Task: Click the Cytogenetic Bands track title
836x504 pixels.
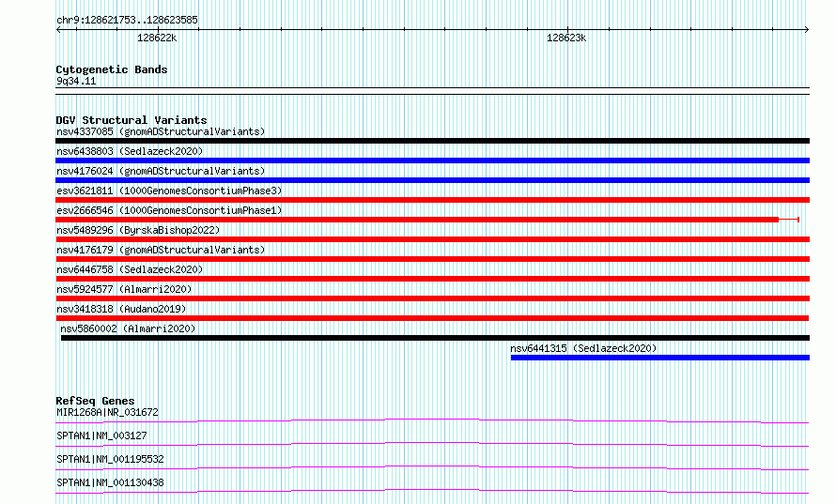Action: pos(112,69)
